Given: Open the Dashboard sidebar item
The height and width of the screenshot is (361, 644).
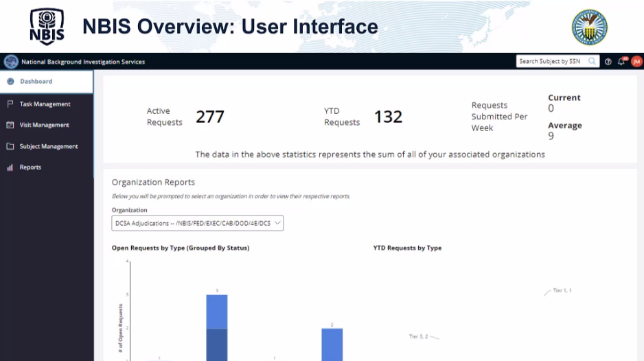Looking at the screenshot, I should (x=47, y=81).
